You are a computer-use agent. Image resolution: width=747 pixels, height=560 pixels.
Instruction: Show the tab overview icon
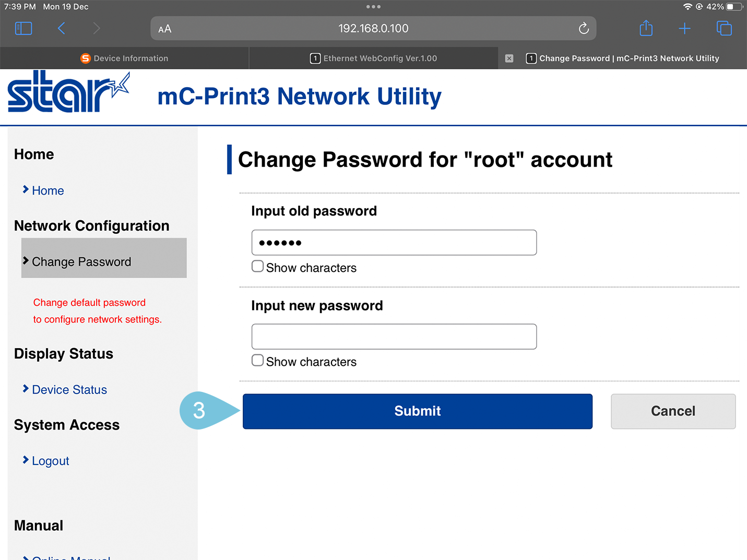pyautogui.click(x=724, y=28)
